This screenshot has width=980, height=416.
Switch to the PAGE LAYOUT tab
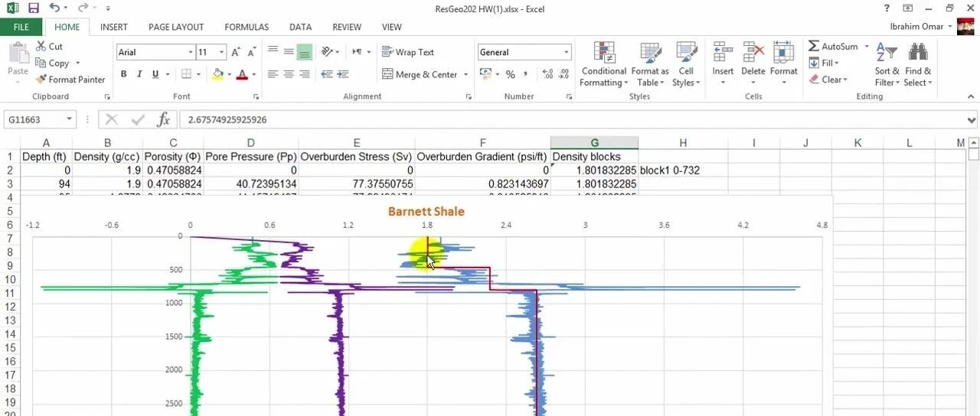(x=176, y=27)
